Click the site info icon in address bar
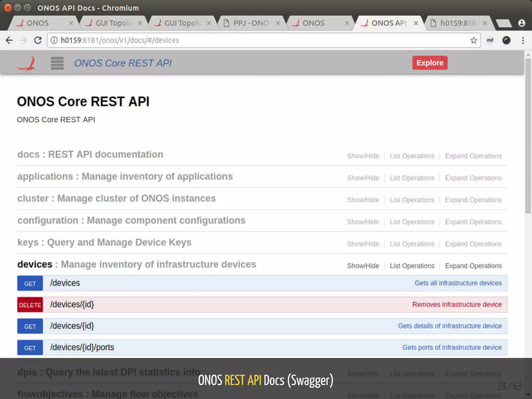 tap(54, 40)
